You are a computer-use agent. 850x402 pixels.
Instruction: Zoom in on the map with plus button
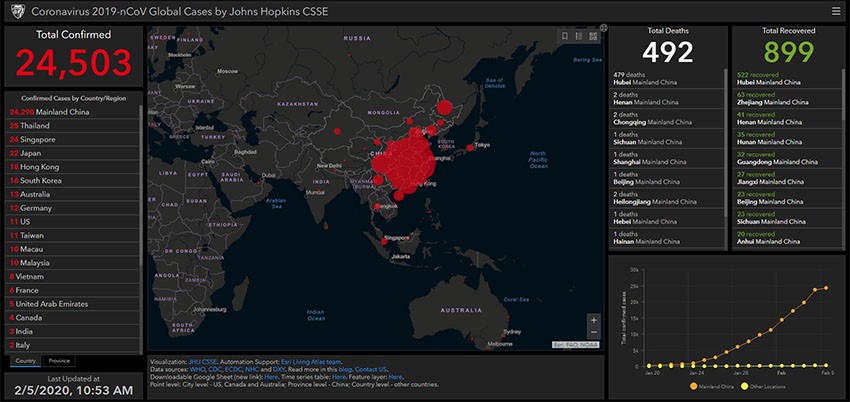(594, 320)
